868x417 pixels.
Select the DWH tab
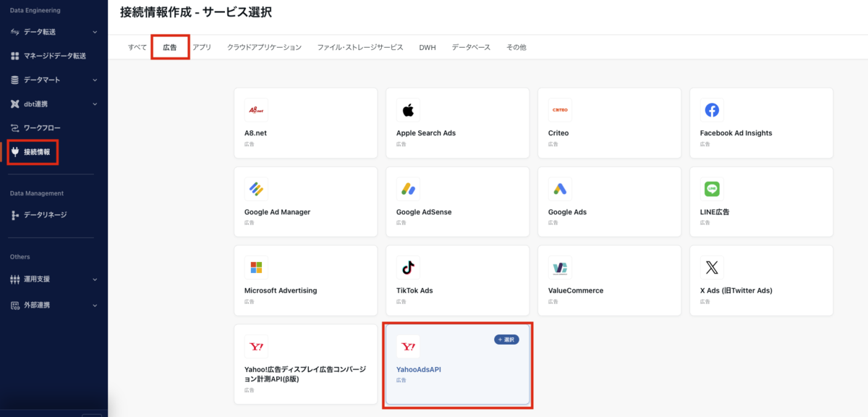click(427, 47)
